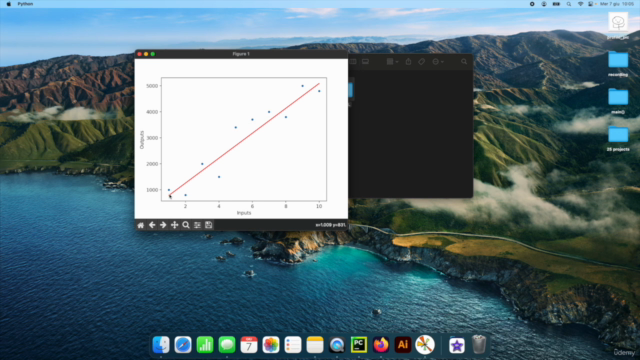The height and width of the screenshot is (360, 640).
Task: Select the '25 projects' folder on desktop
Action: pyautogui.click(x=618, y=135)
